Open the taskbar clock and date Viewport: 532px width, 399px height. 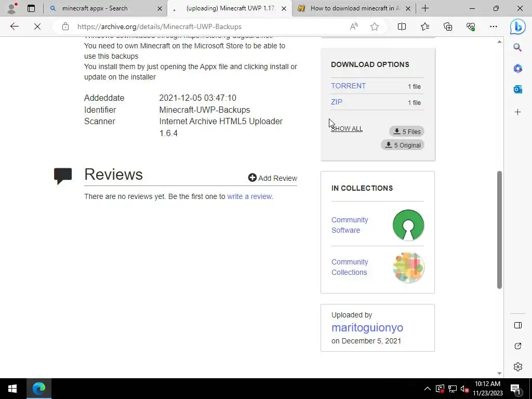pos(487,389)
